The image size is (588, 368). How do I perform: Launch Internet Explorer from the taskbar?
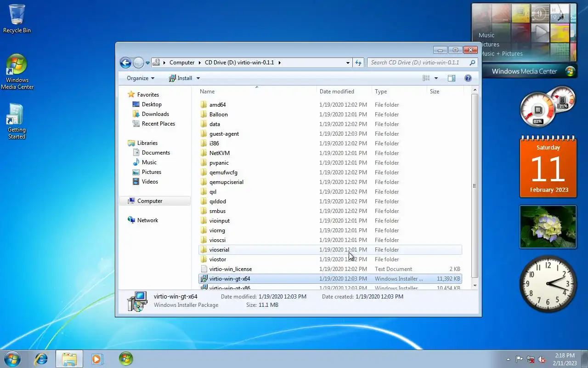click(x=41, y=359)
